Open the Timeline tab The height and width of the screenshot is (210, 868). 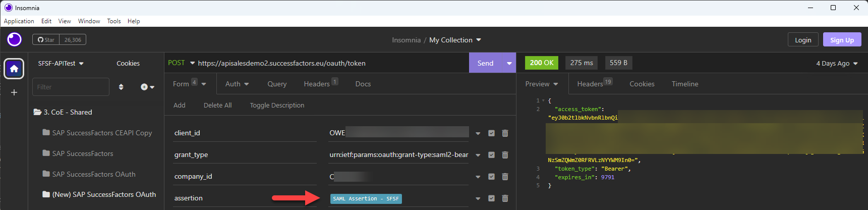pos(685,84)
